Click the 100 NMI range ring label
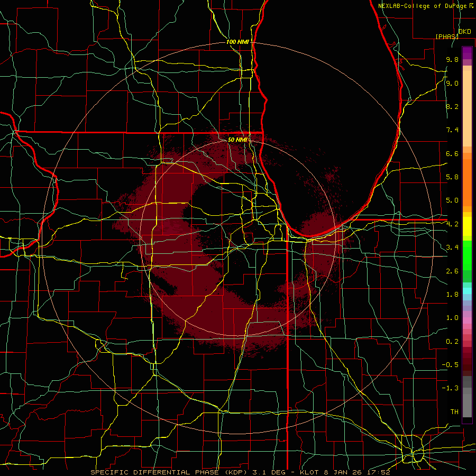 click(237, 42)
